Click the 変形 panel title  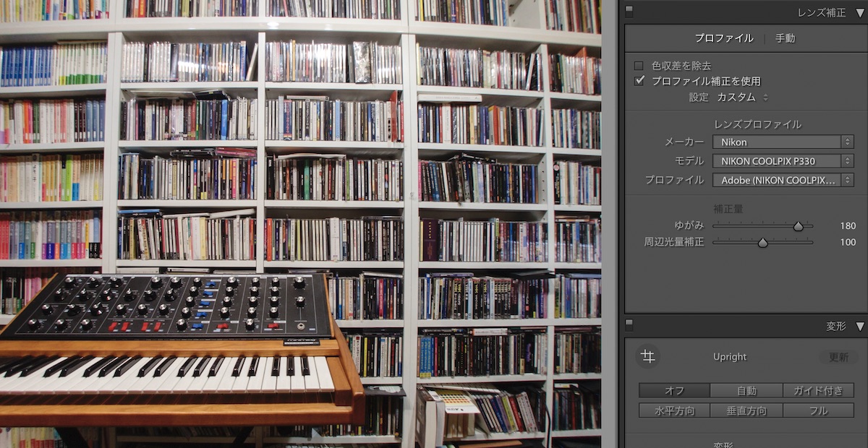(x=835, y=327)
